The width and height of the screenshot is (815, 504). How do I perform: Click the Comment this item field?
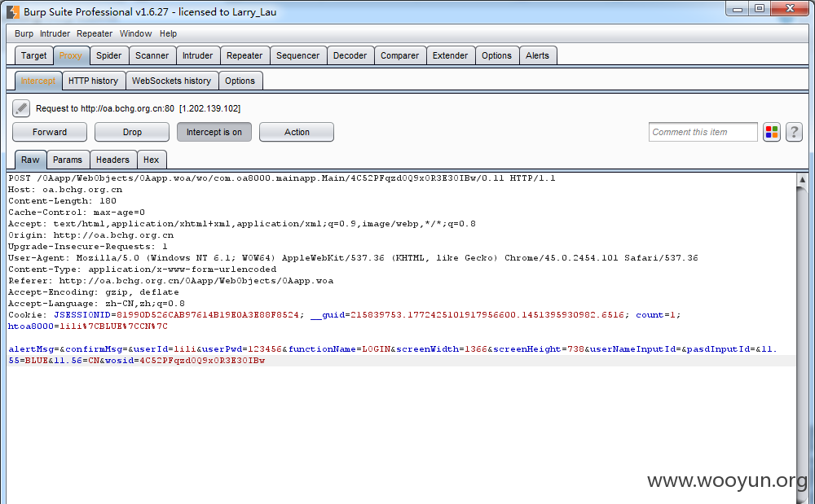(x=703, y=132)
